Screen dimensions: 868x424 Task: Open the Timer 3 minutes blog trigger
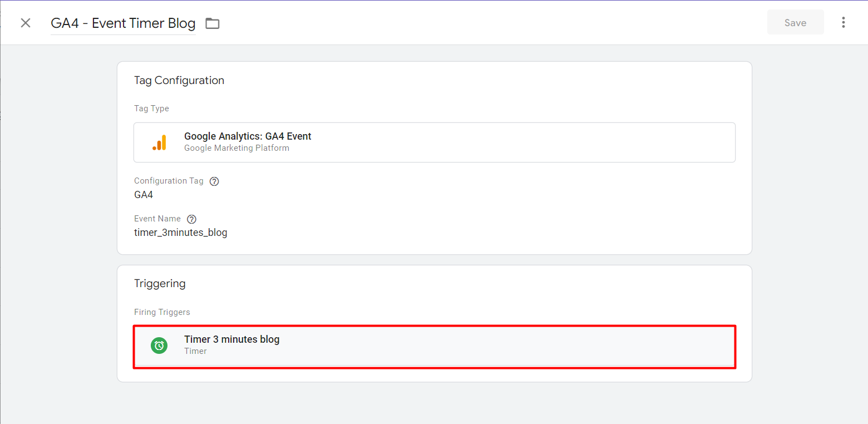(x=231, y=339)
